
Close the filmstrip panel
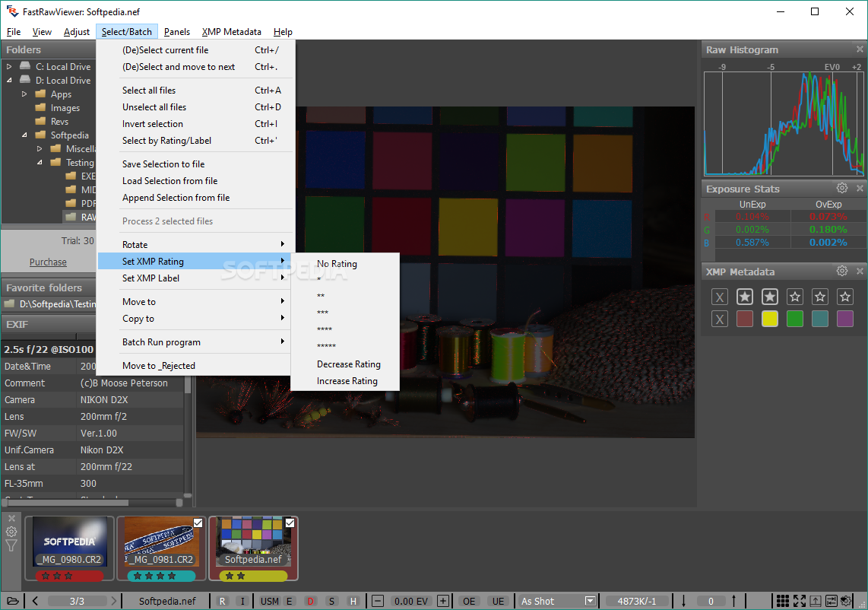(x=11, y=519)
